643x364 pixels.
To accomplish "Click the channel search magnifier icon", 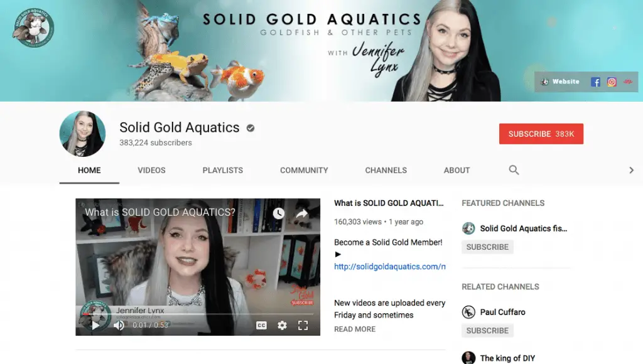I will [x=514, y=169].
